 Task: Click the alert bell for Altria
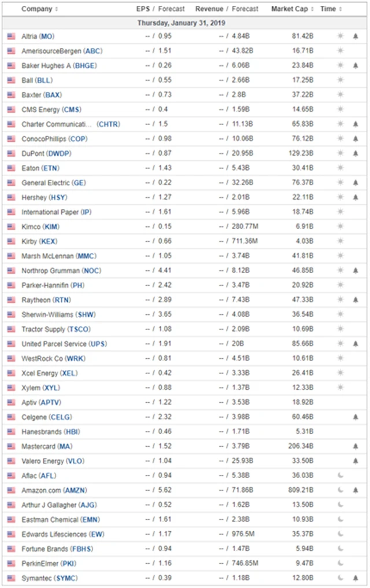356,36
